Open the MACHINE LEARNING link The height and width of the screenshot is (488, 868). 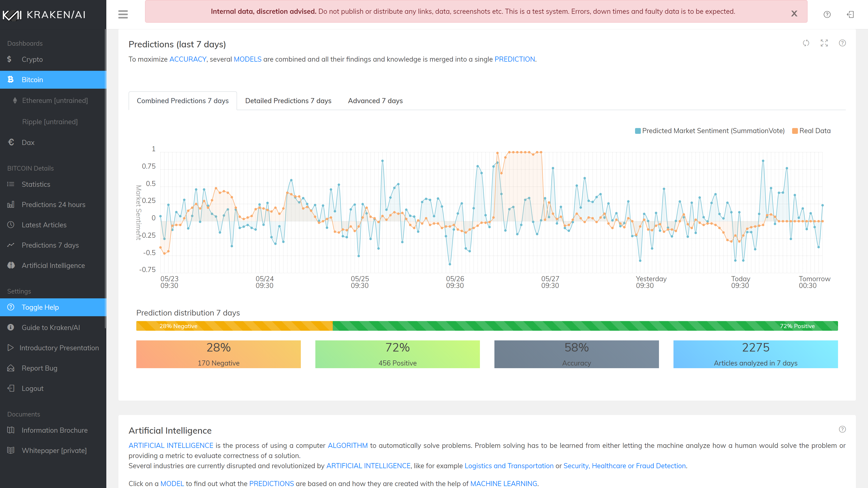503,483
